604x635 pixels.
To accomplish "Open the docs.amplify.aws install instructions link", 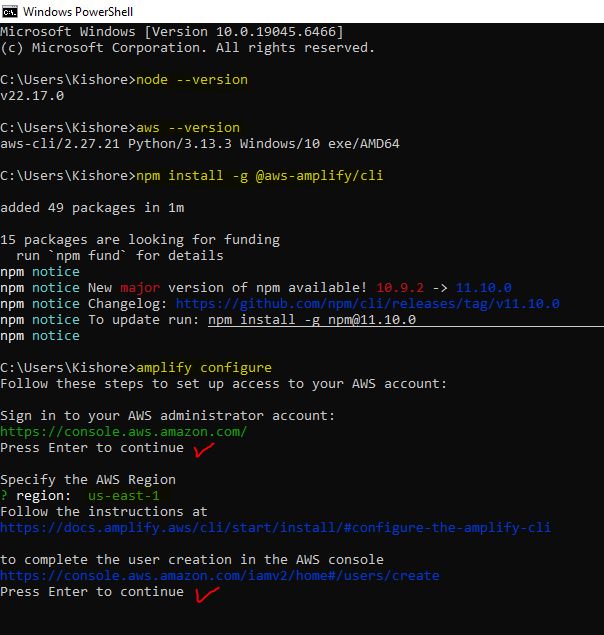I will 275,527.
